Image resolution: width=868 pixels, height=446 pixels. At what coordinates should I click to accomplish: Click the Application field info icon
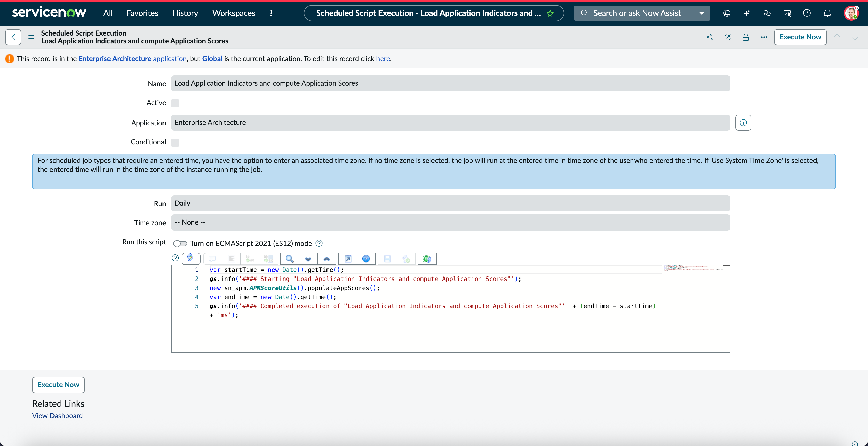(743, 123)
